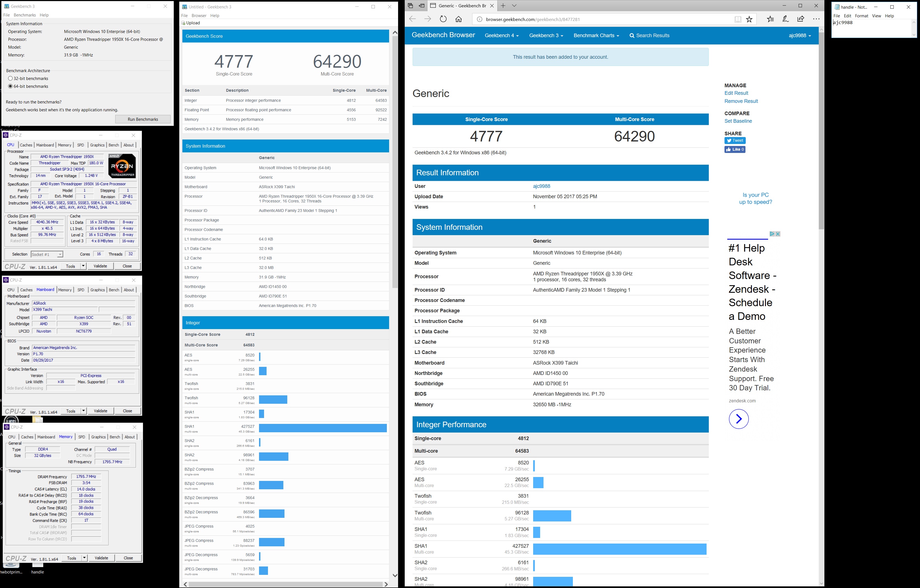Share this page icon

tap(801, 19)
